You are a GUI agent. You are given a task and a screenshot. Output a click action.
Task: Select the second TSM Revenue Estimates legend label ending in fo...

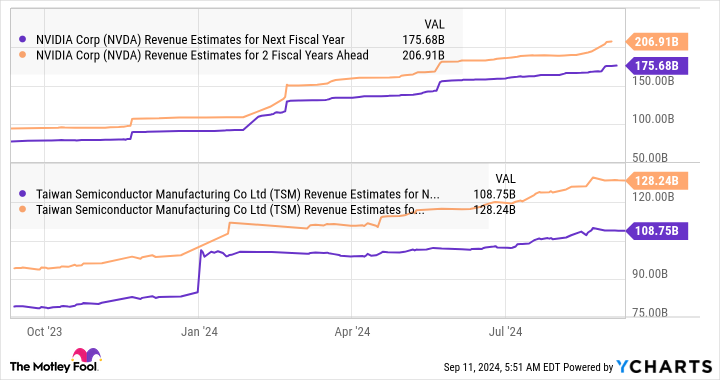coord(230,210)
